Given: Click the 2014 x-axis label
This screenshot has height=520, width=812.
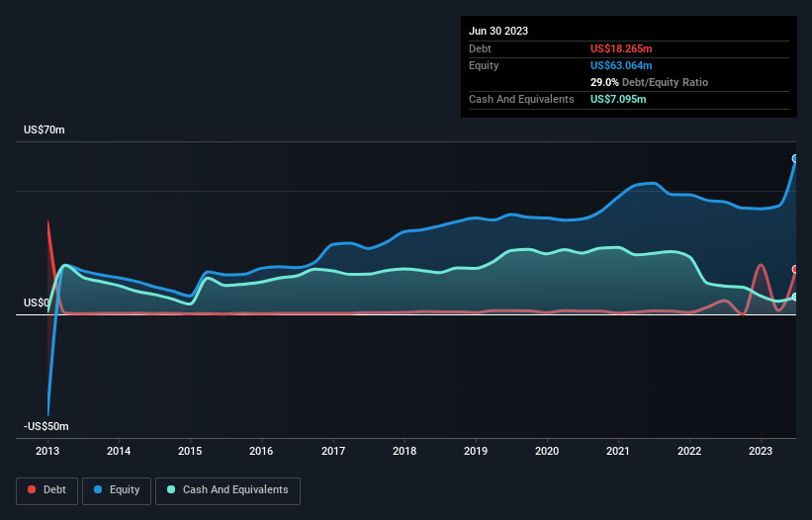Looking at the screenshot, I should [119, 451].
